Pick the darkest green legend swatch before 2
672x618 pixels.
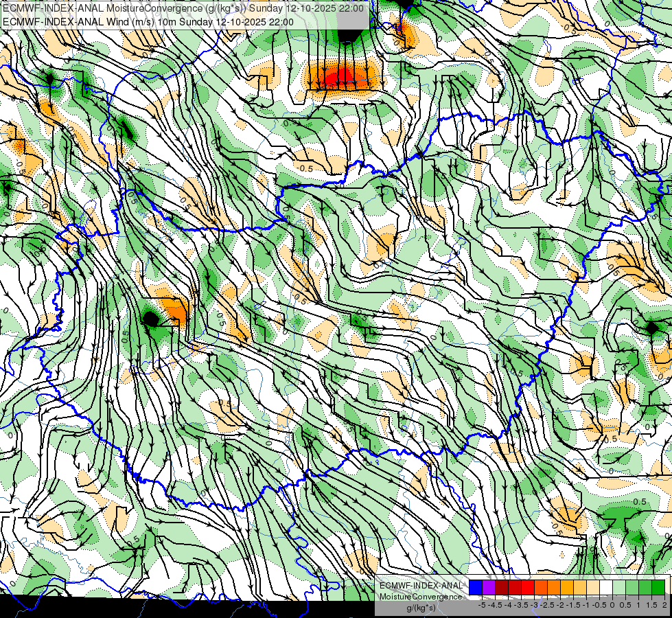point(658,587)
